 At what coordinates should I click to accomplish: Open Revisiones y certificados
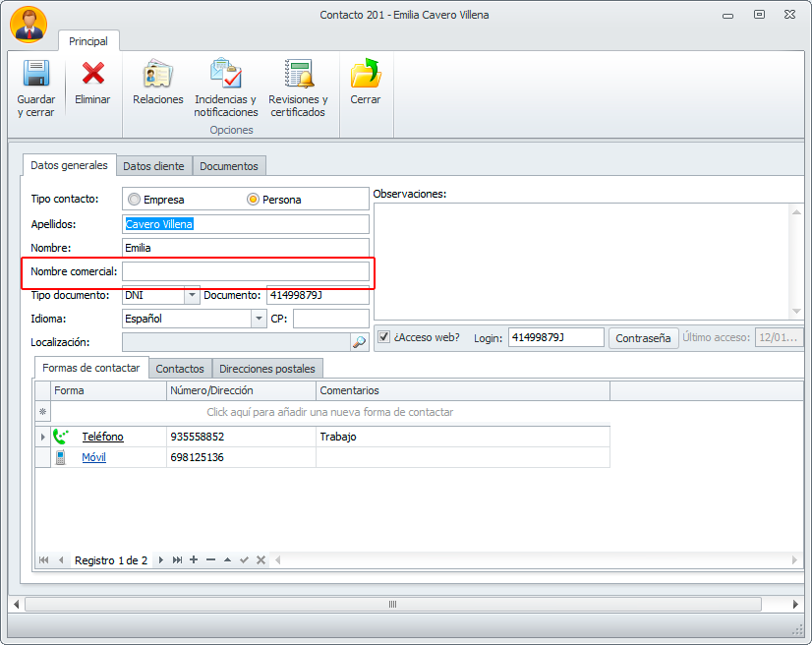coord(298,75)
